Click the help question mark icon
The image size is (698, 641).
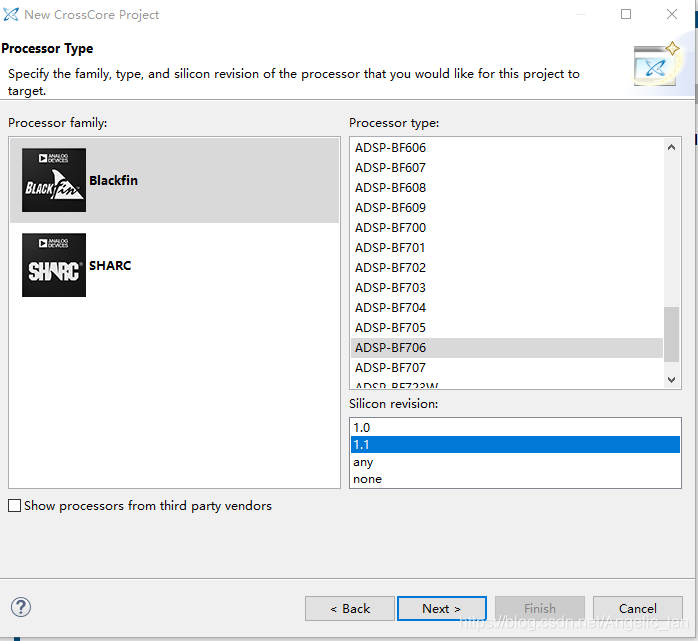(x=21, y=607)
